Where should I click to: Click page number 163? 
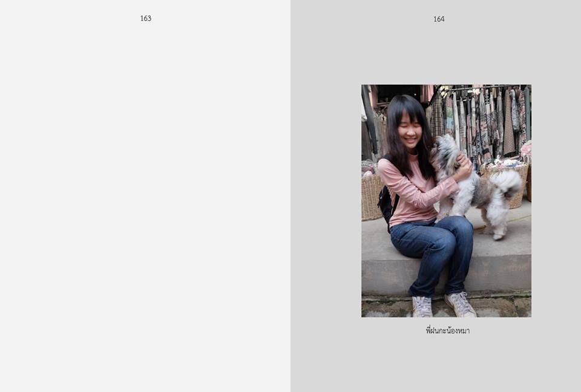[146, 18]
